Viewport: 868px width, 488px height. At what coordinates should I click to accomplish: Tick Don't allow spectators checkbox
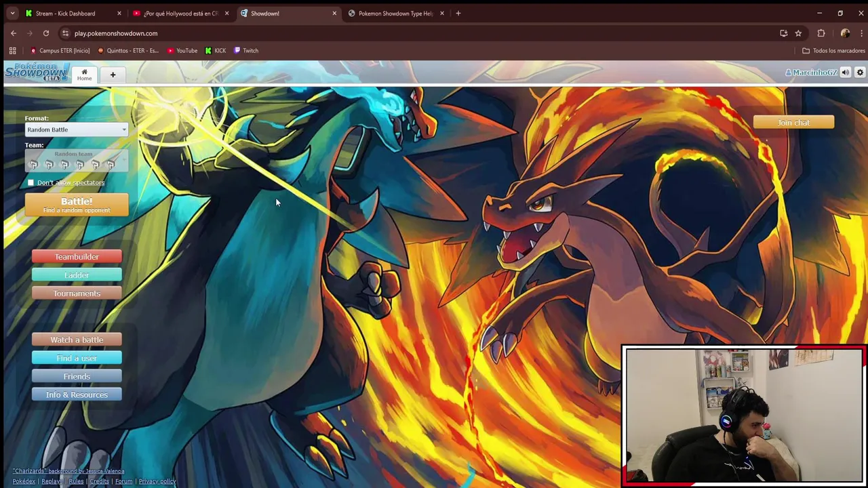point(31,182)
